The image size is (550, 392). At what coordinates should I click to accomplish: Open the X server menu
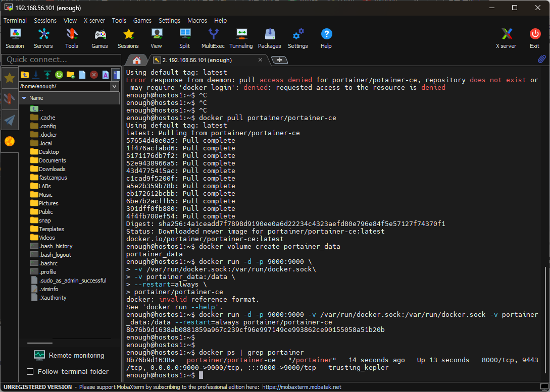coord(94,20)
